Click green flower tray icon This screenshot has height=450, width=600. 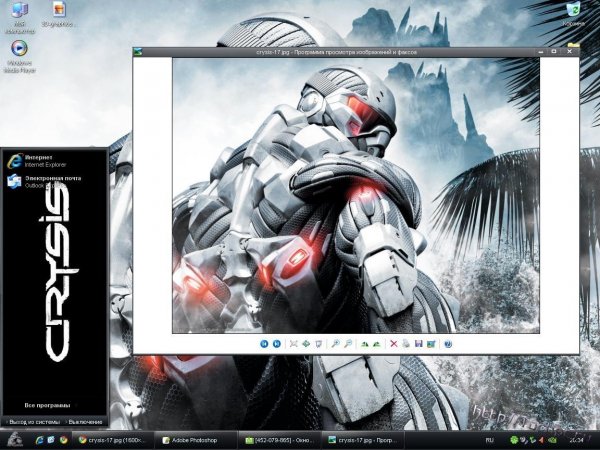[515, 440]
